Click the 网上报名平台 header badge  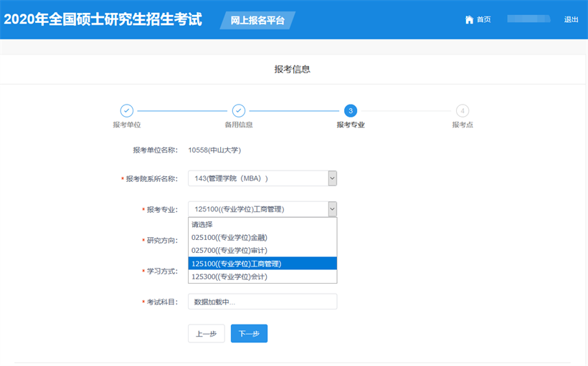tap(257, 20)
